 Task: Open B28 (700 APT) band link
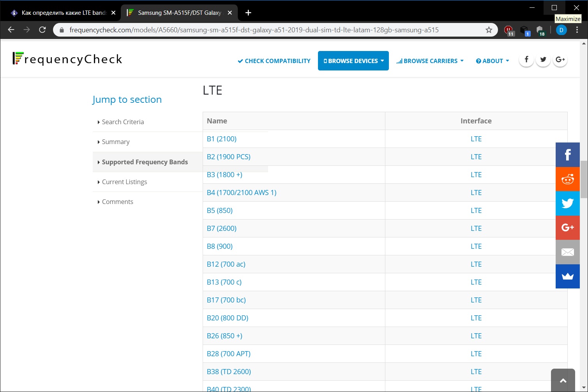coord(229,354)
